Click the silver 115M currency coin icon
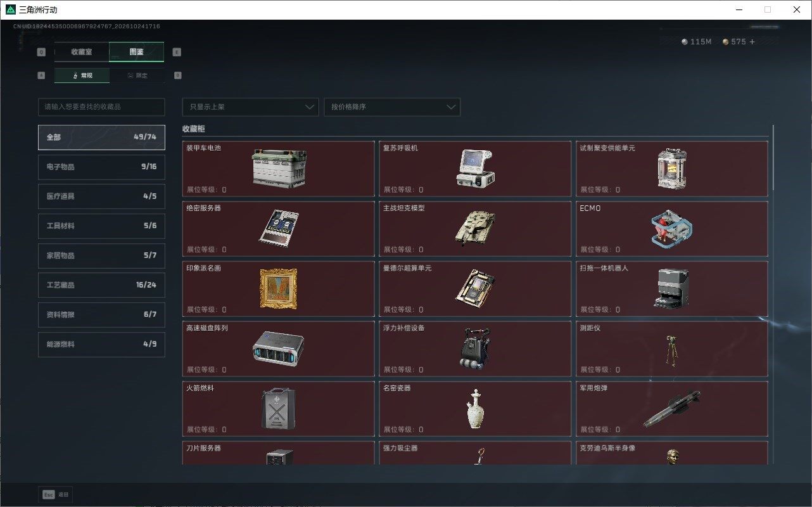Viewport: 812px width, 507px height. pos(684,42)
